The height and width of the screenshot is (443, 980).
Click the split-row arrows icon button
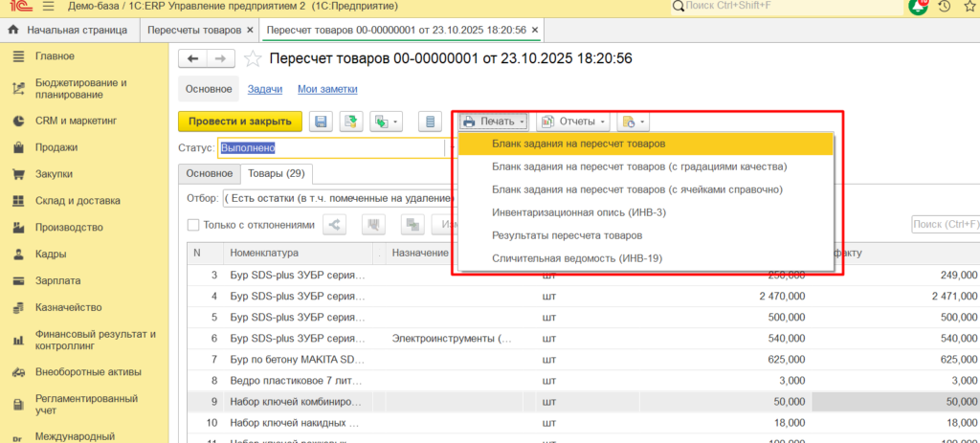pos(334,225)
